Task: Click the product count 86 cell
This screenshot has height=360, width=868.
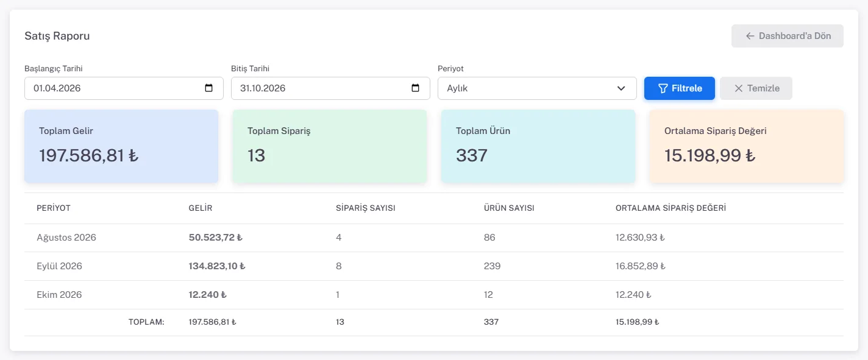Action: click(x=489, y=238)
